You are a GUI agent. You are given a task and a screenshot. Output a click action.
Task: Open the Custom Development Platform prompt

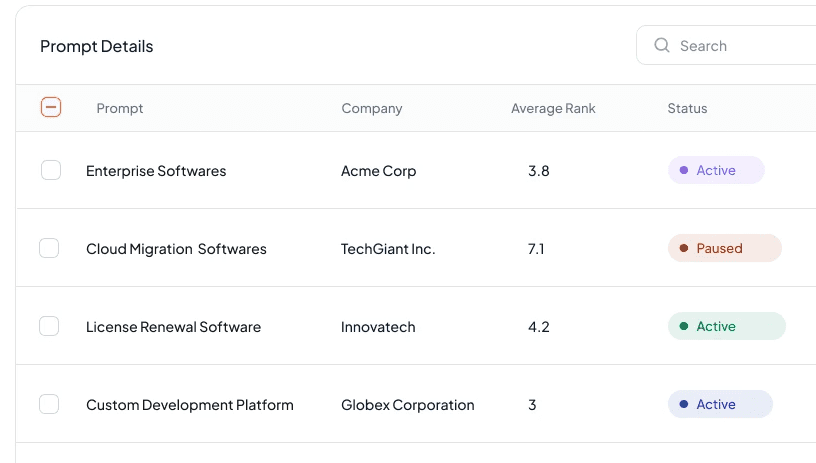[x=190, y=405]
